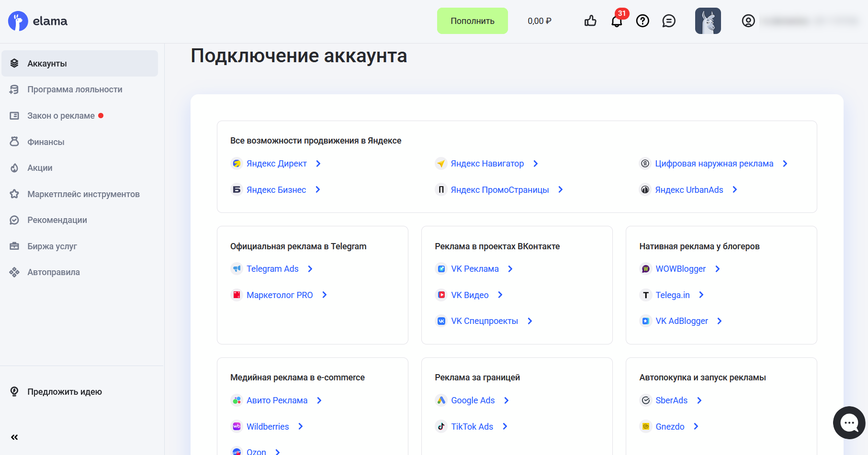Image resolution: width=868 pixels, height=455 pixels.
Task: Collapse the sidebar with the double-arrow control
Action: click(x=14, y=437)
